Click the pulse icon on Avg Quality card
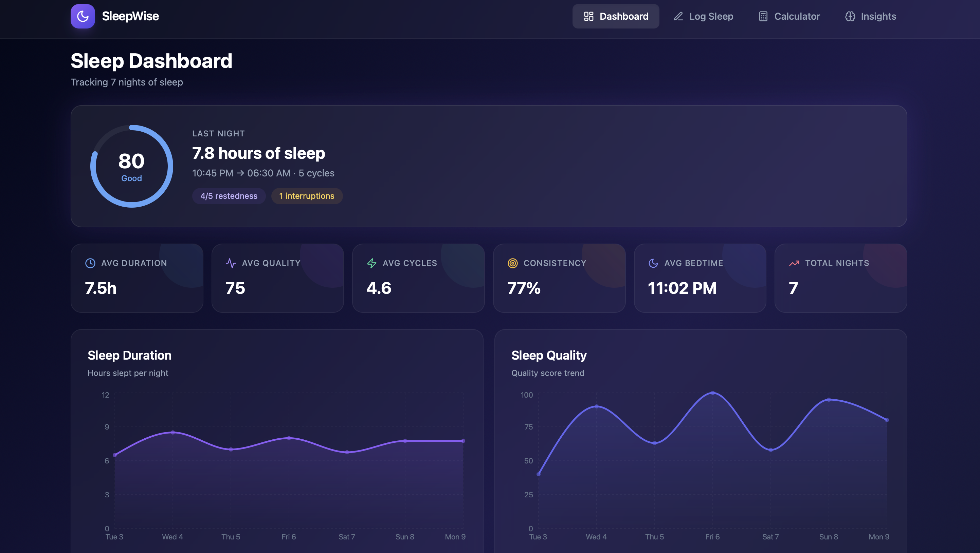The height and width of the screenshot is (553, 980). point(231,263)
